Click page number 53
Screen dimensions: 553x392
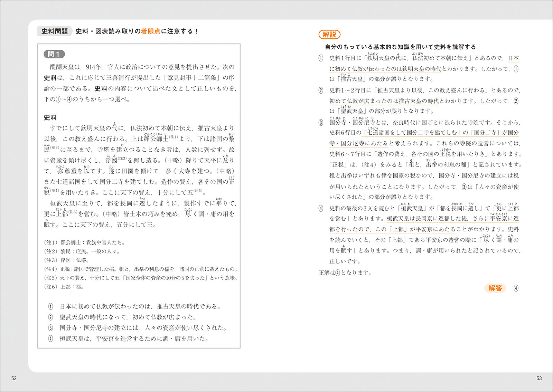point(539,378)
